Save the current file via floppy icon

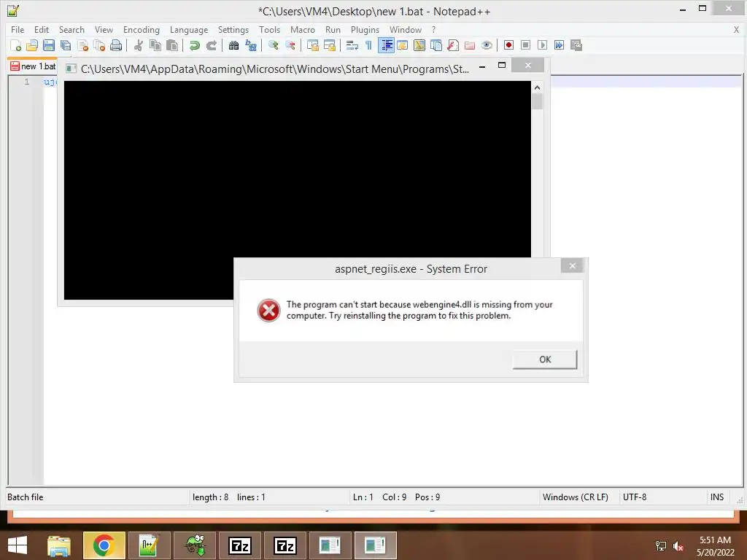(49, 45)
